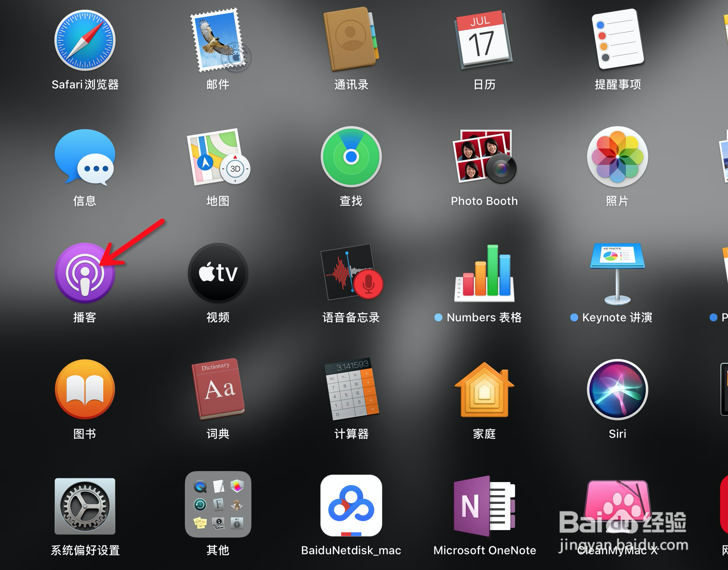Launch the Numbers spreadsheet app

coord(484,273)
